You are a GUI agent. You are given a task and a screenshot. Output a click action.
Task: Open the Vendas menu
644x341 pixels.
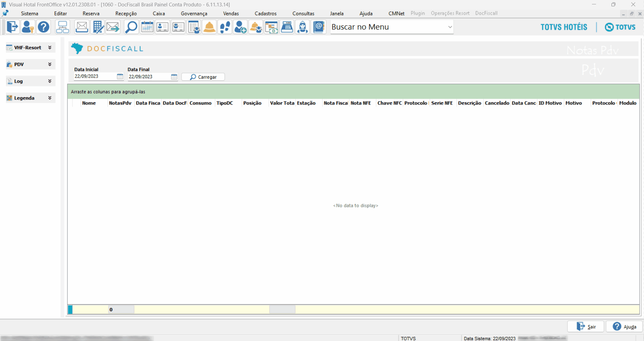[231, 13]
